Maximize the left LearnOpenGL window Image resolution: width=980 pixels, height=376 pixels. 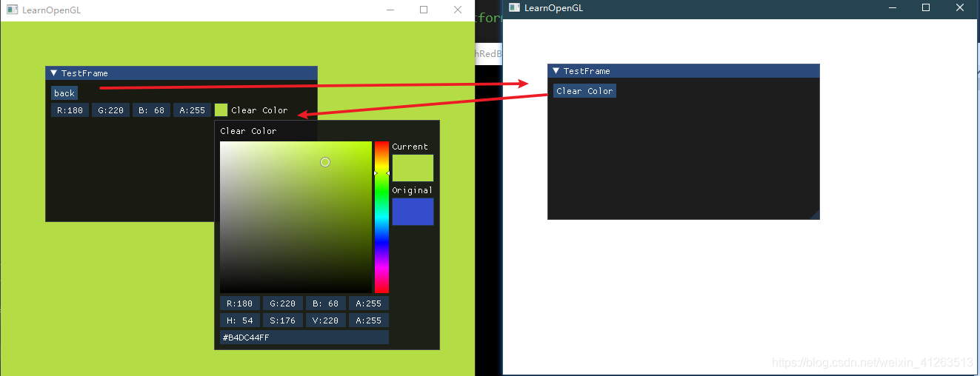[x=424, y=10]
